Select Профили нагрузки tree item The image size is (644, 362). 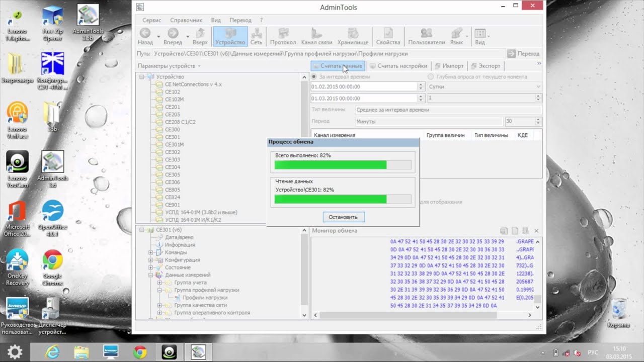(x=205, y=298)
